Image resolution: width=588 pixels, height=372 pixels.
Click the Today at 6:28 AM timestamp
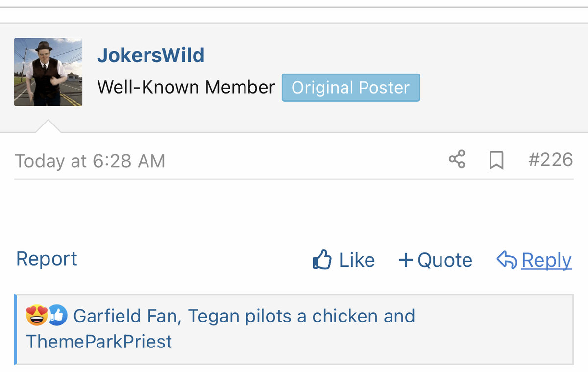pyautogui.click(x=90, y=161)
